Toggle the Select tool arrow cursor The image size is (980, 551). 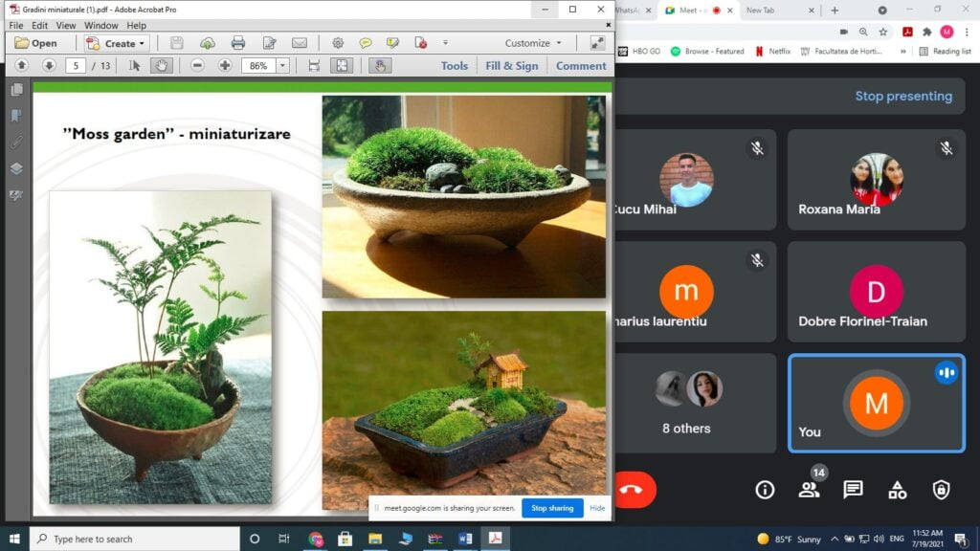tap(135, 66)
